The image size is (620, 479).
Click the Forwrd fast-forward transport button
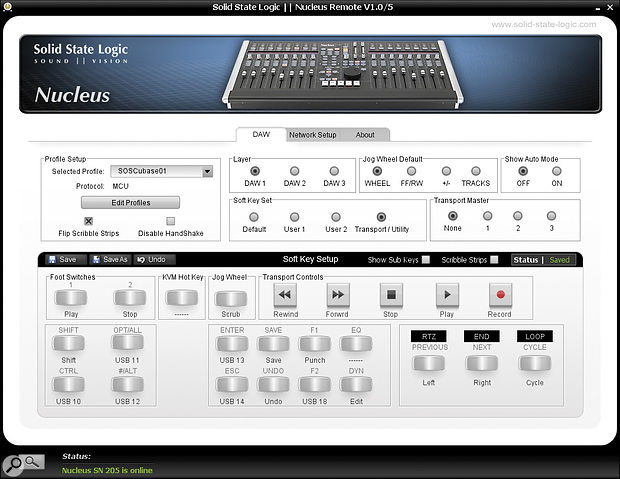(338, 295)
